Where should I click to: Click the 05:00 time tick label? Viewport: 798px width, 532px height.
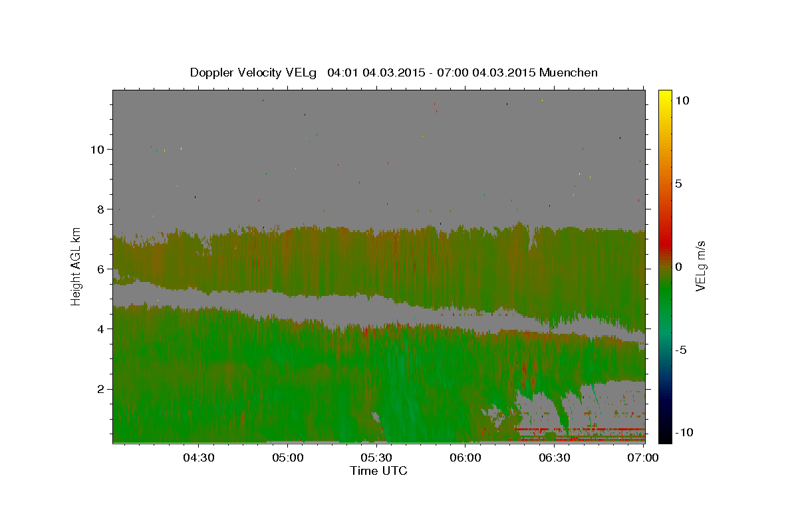287,458
